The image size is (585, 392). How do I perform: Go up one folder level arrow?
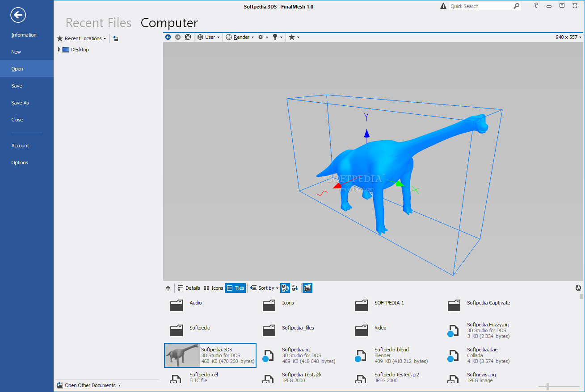pyautogui.click(x=168, y=288)
